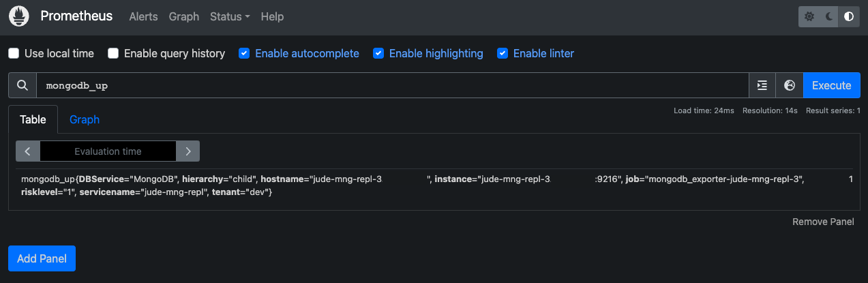Open the Alerts page
Viewport: 868px width, 283px height.
(x=143, y=16)
